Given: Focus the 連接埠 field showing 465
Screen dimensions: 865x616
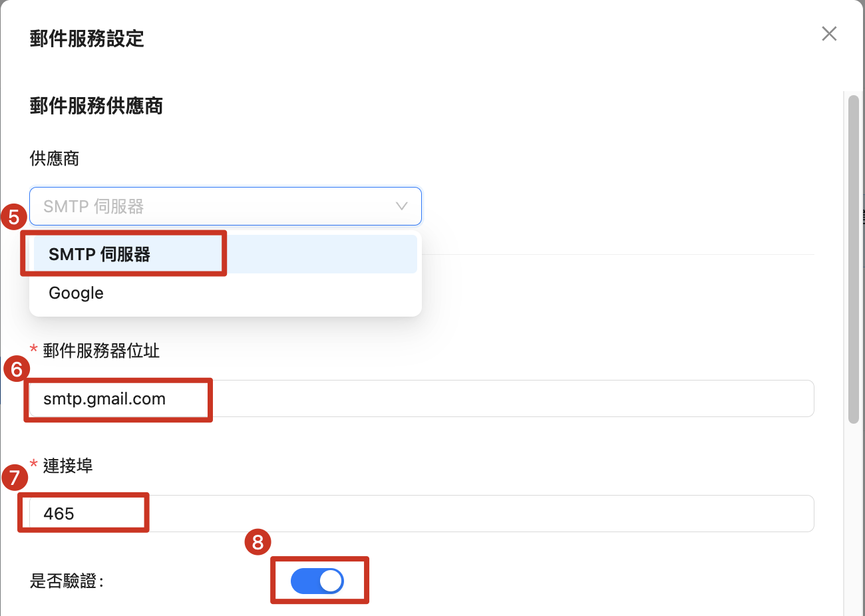Looking at the screenshot, I should (x=419, y=514).
